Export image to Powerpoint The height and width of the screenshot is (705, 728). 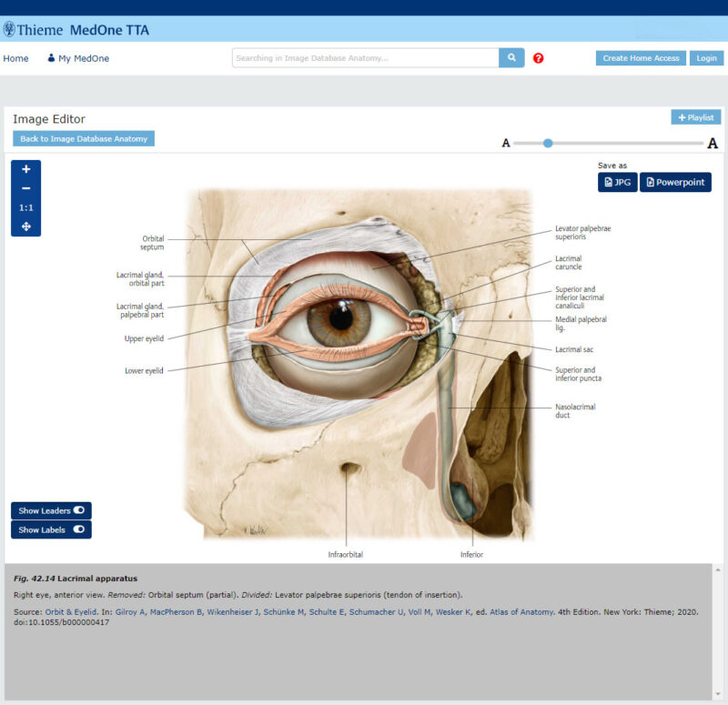click(x=675, y=182)
